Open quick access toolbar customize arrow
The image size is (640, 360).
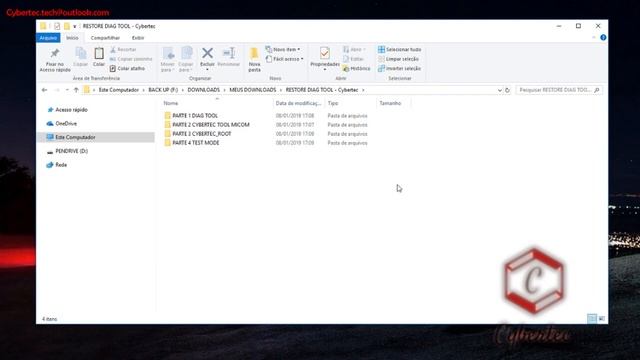(74, 27)
